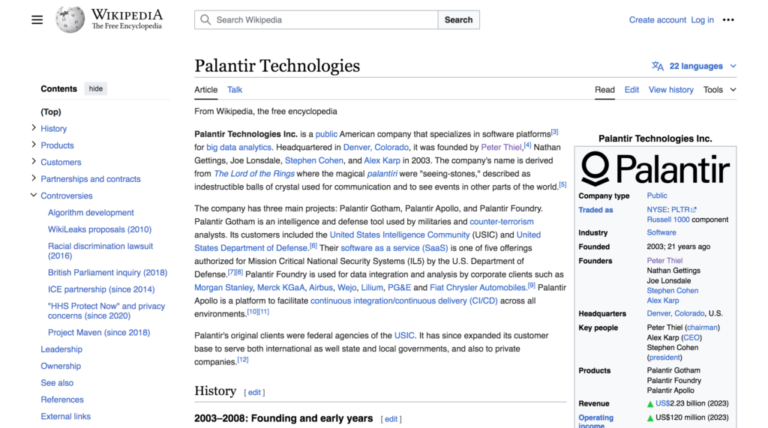Viewport: 768px width, 428px height.
Task: Go to See also in contents
Action: click(x=57, y=382)
